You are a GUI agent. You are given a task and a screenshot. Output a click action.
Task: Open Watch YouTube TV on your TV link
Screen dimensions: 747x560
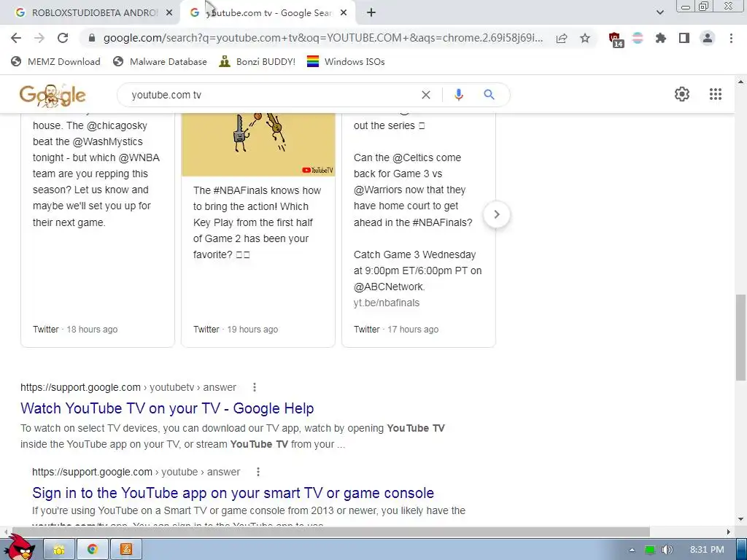[x=167, y=408]
